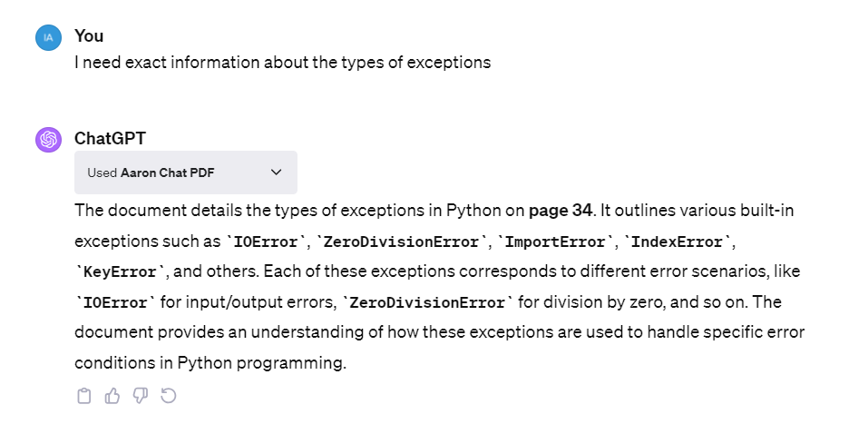
Task: Click the thumbs up icon
Action: pos(112,395)
